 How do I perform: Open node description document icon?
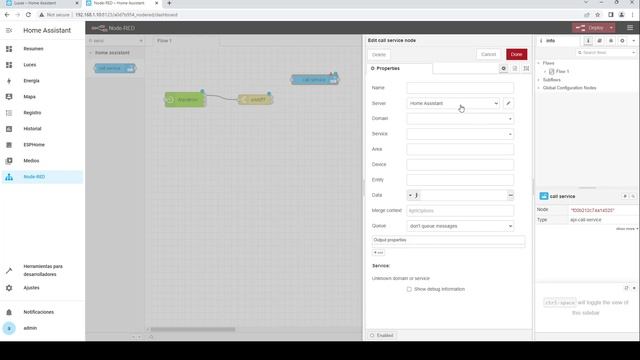click(x=515, y=69)
